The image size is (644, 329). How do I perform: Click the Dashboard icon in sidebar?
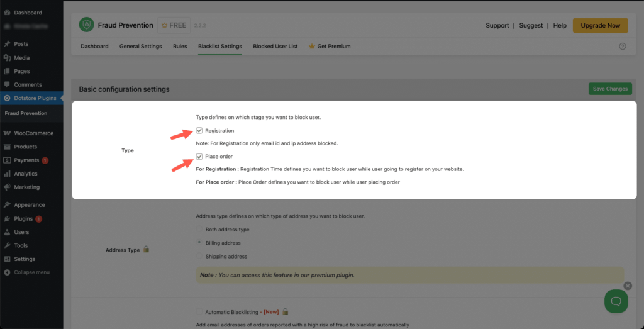tap(7, 13)
